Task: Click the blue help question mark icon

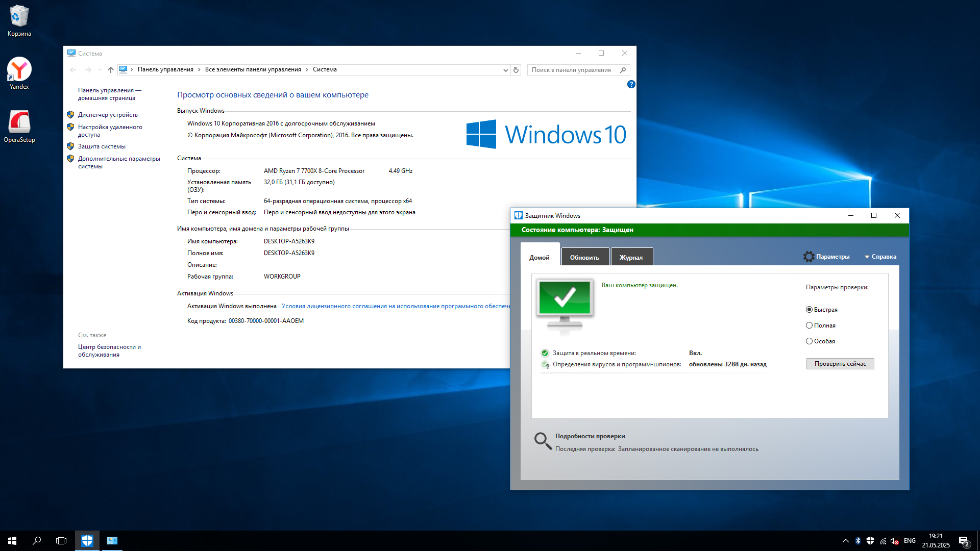Action: 631,84
